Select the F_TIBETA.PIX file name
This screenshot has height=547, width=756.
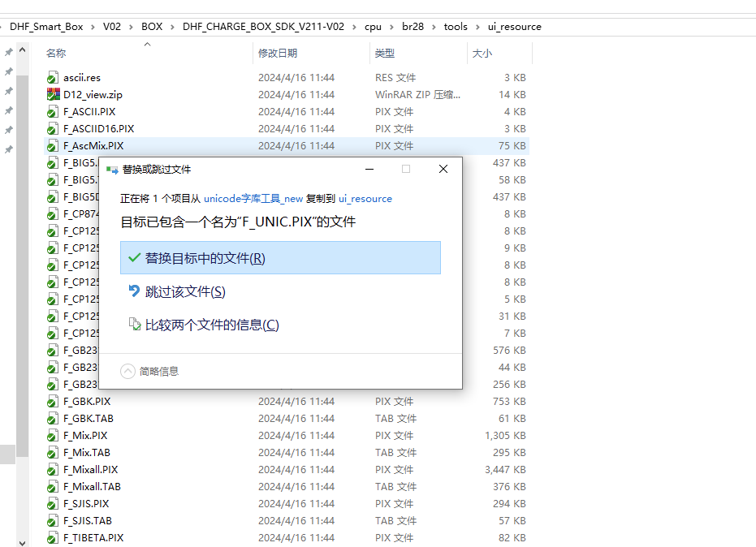[93, 538]
